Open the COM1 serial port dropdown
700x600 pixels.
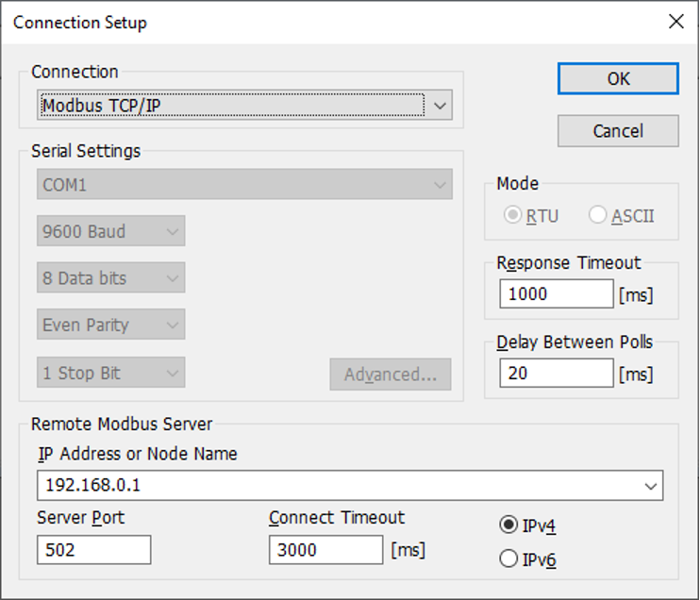click(244, 184)
